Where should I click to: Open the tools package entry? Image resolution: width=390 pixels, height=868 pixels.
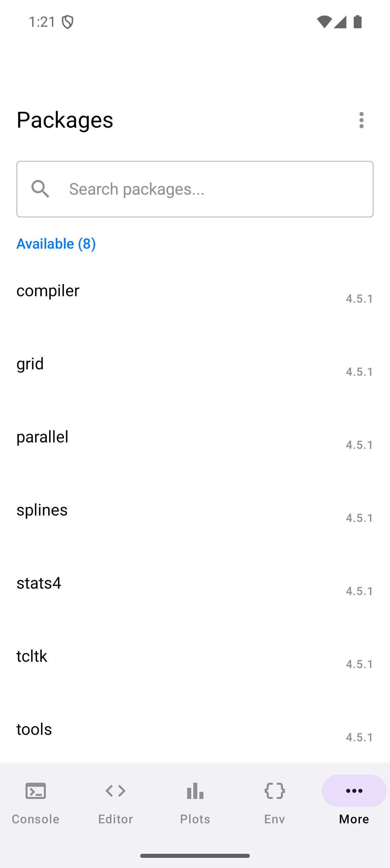point(34,729)
